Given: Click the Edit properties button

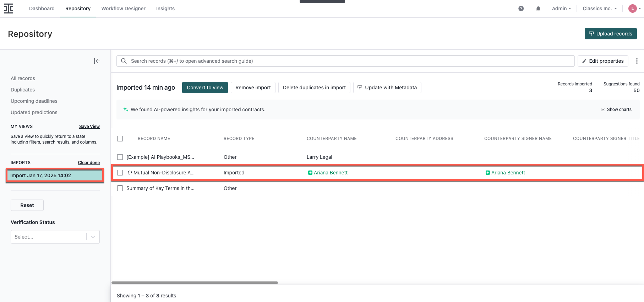Looking at the screenshot, I should [603, 61].
